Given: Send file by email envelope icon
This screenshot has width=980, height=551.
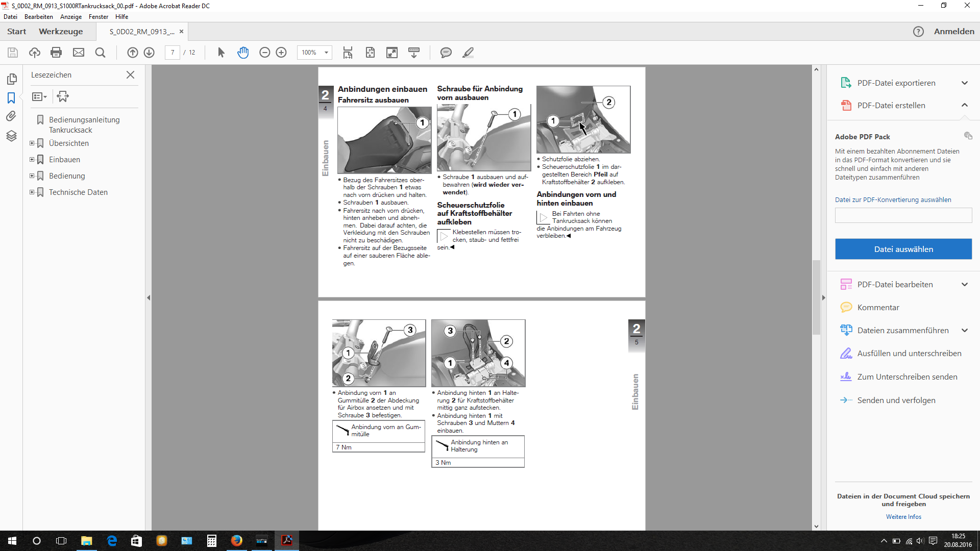Looking at the screenshot, I should coord(78,53).
